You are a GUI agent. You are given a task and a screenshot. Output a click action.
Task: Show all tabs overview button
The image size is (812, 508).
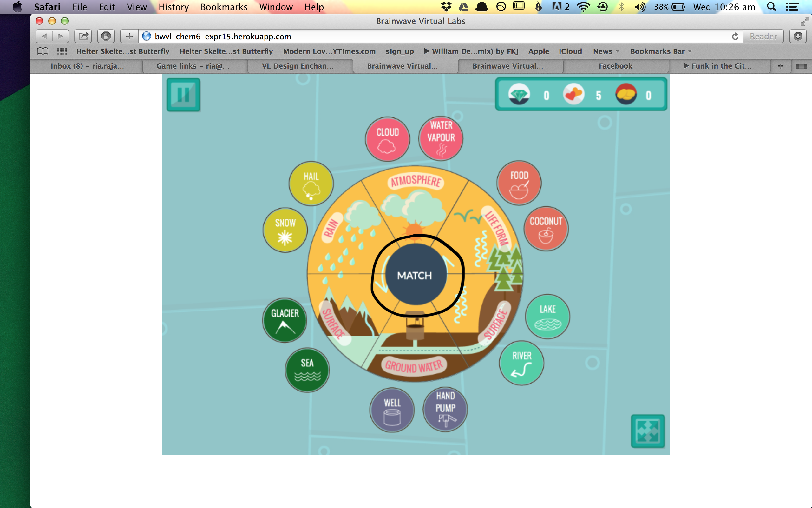pos(801,66)
